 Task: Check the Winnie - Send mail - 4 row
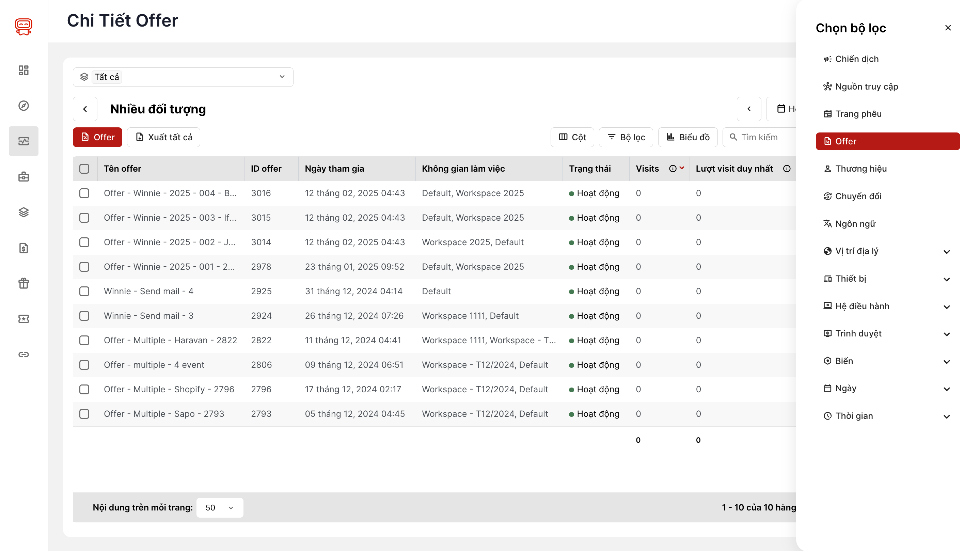84,291
